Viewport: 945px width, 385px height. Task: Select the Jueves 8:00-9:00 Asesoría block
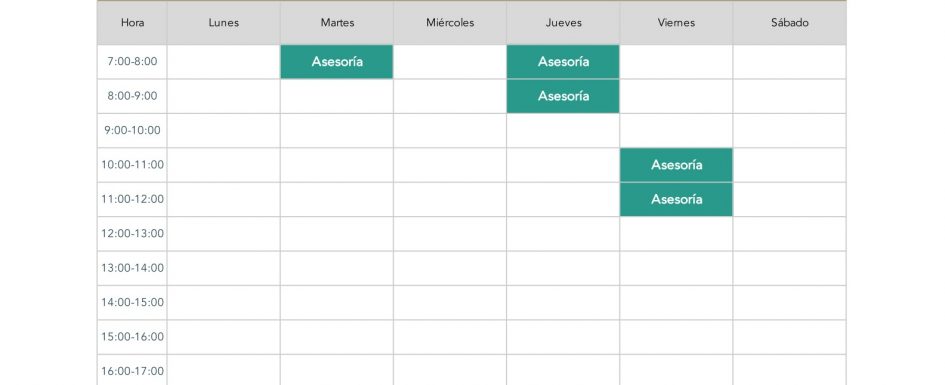coord(563,96)
